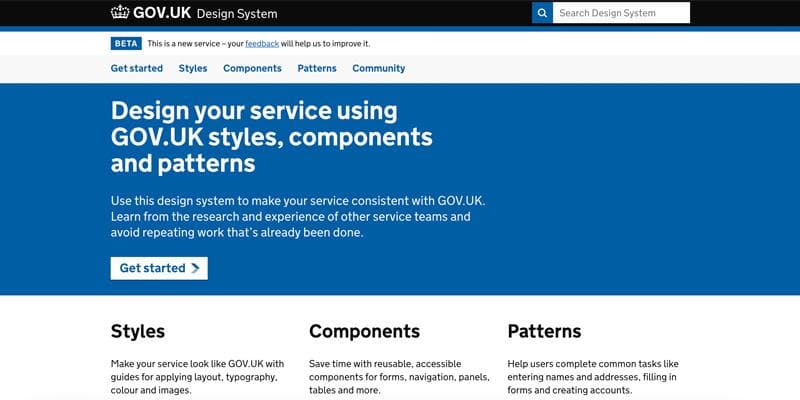800x400 pixels.
Task: Click the main hero heading text
Action: click(x=271, y=137)
